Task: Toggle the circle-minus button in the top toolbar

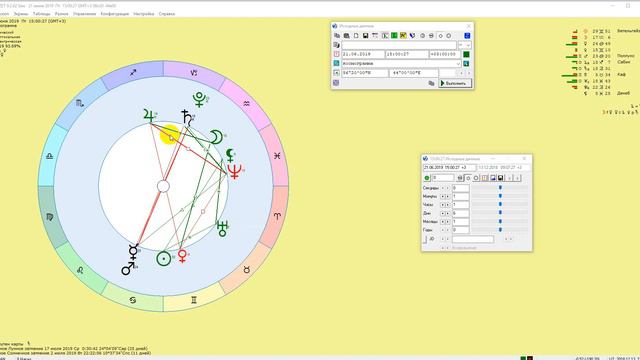Action: click(x=431, y=36)
